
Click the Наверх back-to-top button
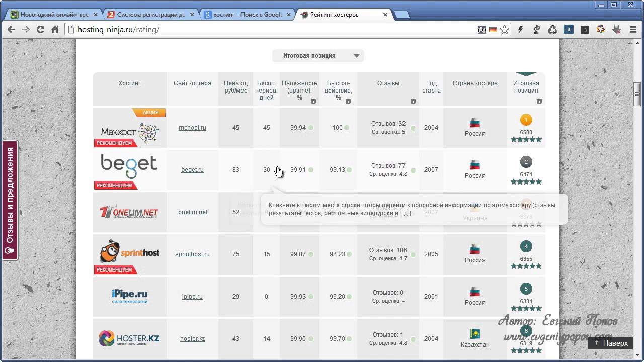click(x=610, y=343)
